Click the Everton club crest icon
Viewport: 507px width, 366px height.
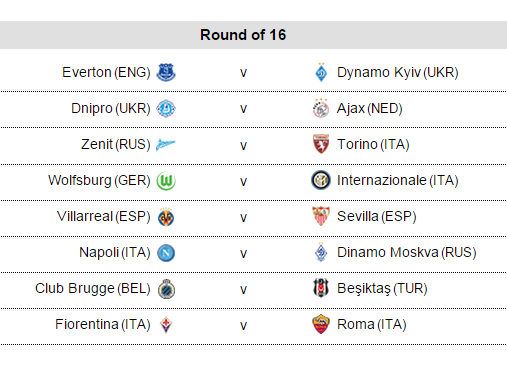tap(166, 72)
